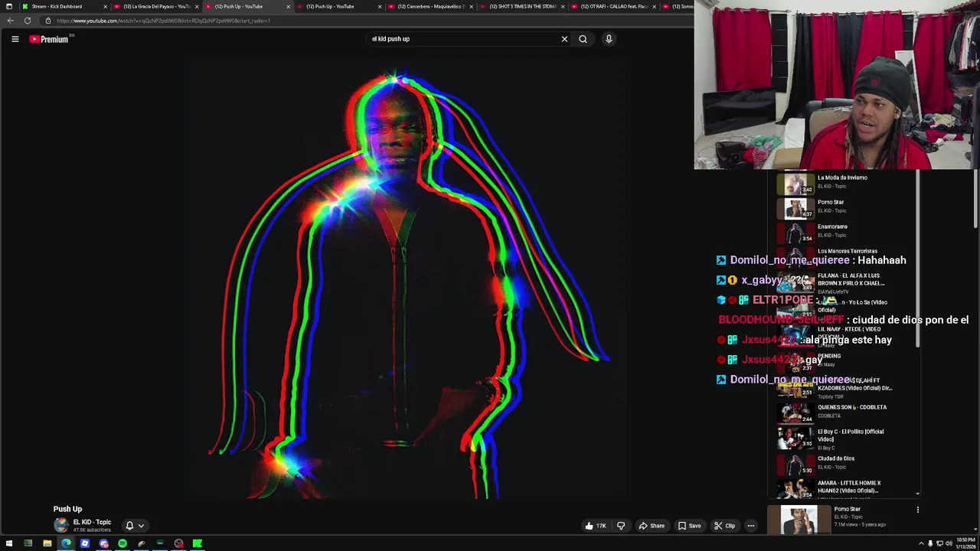The width and height of the screenshot is (980, 551).
Task: Play La Moda de Invierno from playlist
Action: tap(846, 184)
